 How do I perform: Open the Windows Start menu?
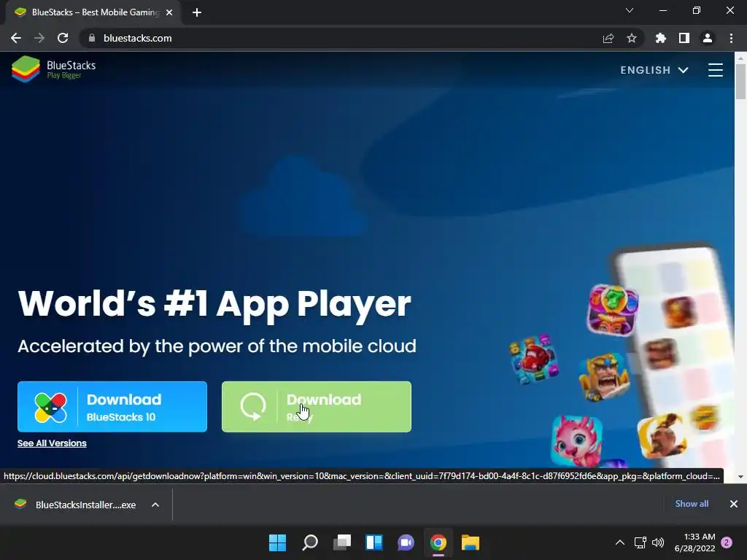coord(277,542)
